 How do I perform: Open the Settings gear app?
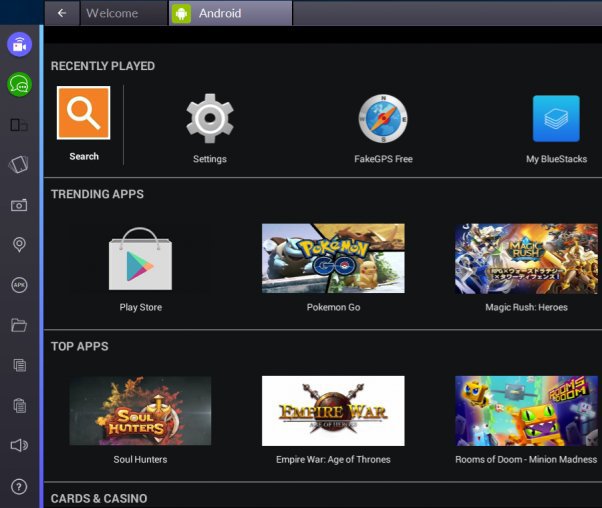coord(210,118)
